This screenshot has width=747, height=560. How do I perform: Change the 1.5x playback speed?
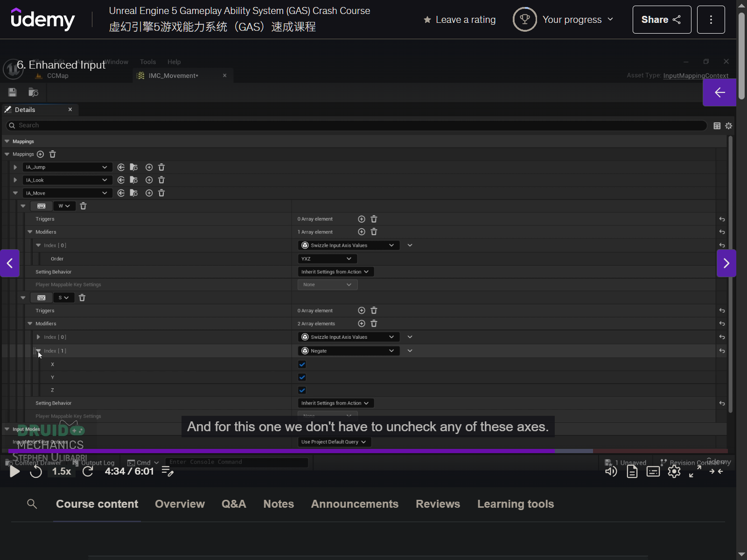point(62,471)
